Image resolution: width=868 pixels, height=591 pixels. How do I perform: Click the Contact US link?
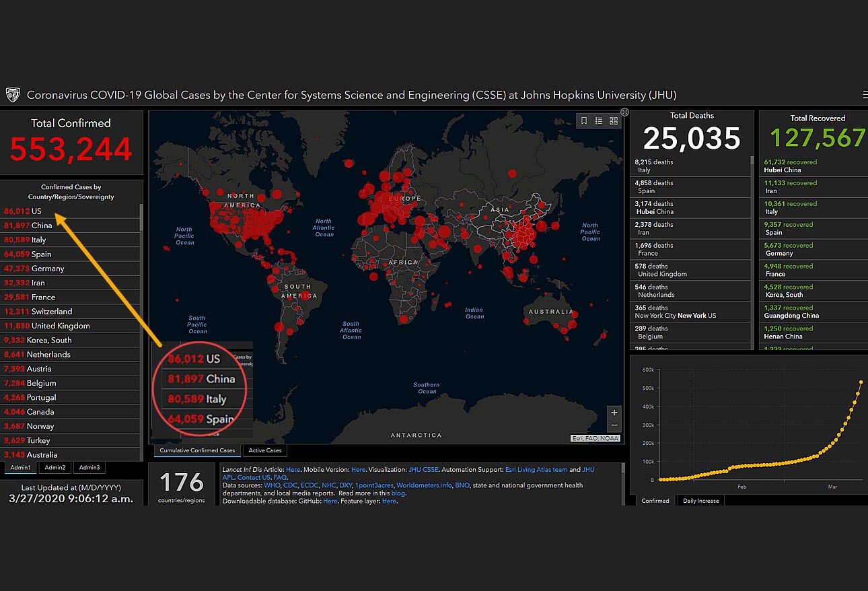point(253,477)
